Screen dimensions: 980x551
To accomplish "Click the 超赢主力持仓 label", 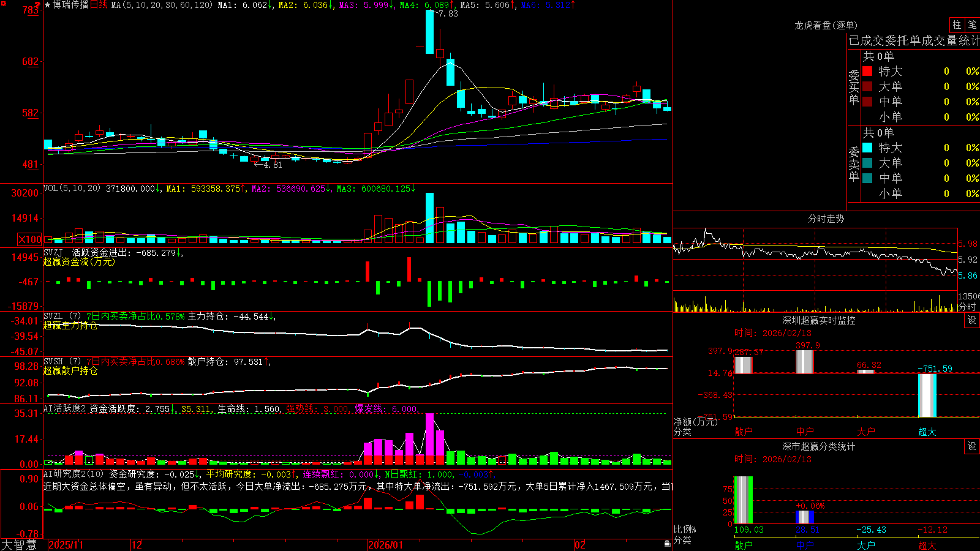I will (70, 325).
